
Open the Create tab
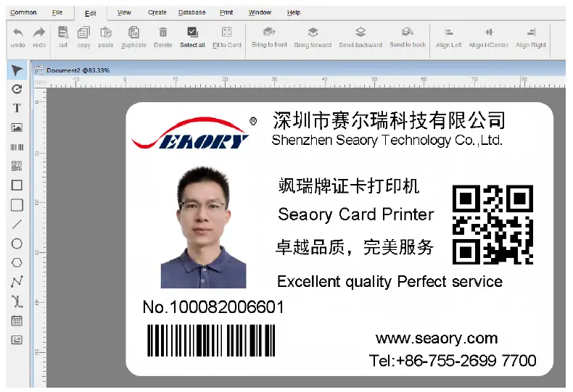tap(157, 12)
